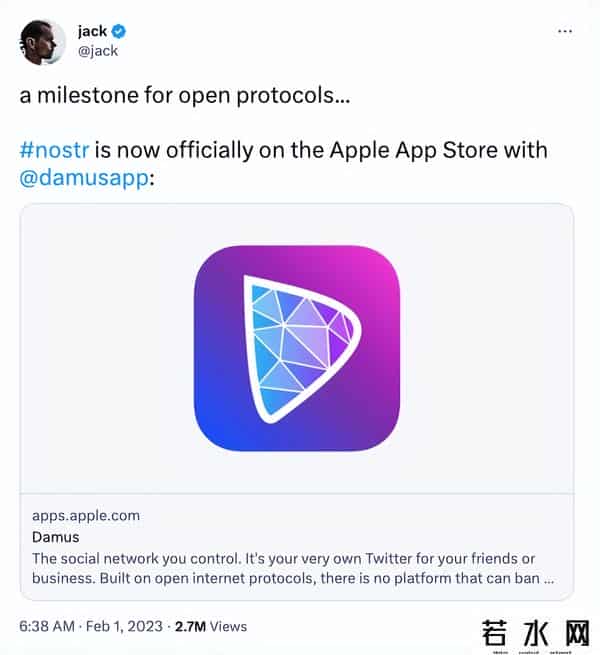Image resolution: width=600 pixels, height=655 pixels.
Task: Click the gray card background beside the app icon
Action: tap(100, 348)
